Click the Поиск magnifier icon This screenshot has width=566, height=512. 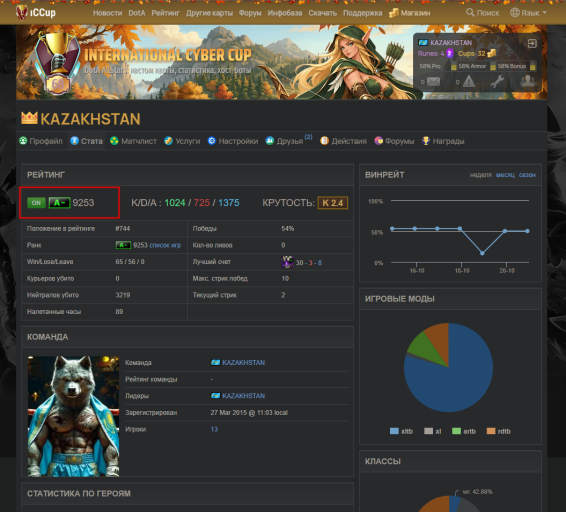point(470,12)
